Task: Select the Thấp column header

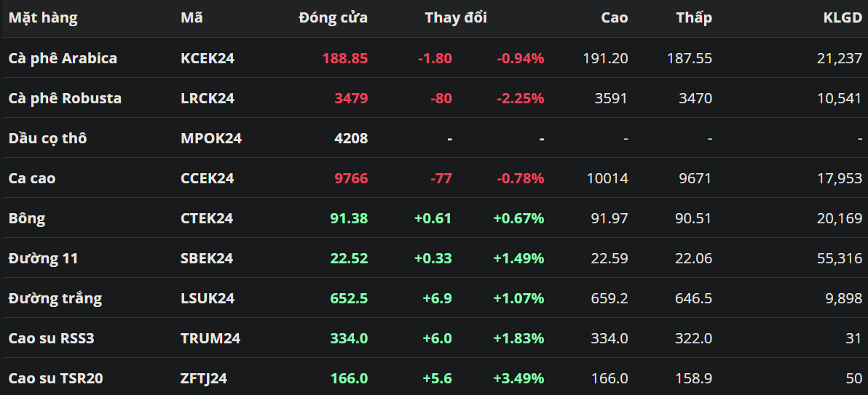Action: (x=693, y=17)
